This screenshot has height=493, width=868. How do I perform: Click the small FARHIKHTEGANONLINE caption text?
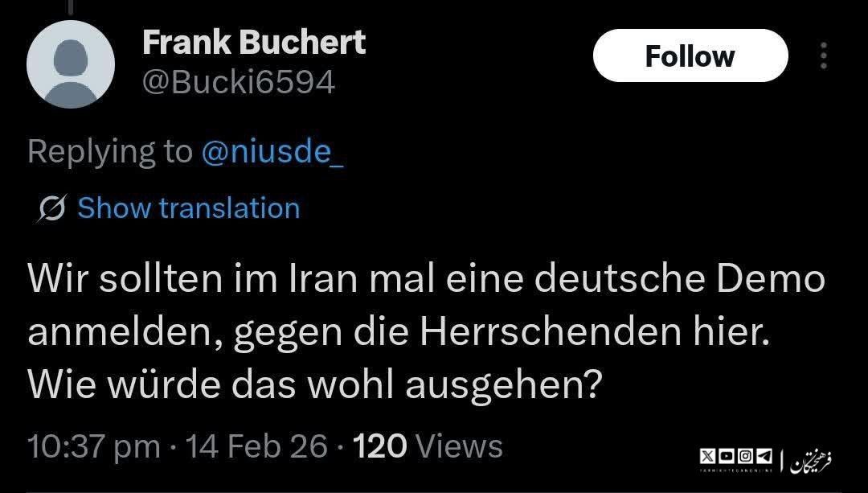pyautogui.click(x=736, y=470)
